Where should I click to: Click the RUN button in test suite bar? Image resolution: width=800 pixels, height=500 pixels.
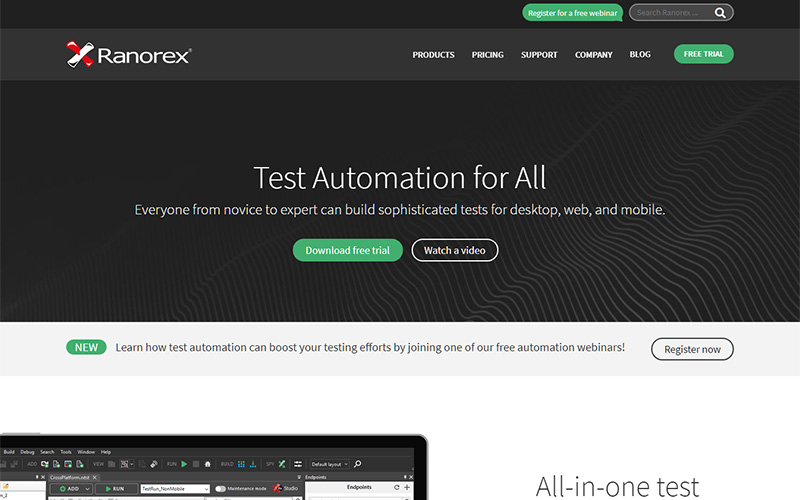(116, 489)
